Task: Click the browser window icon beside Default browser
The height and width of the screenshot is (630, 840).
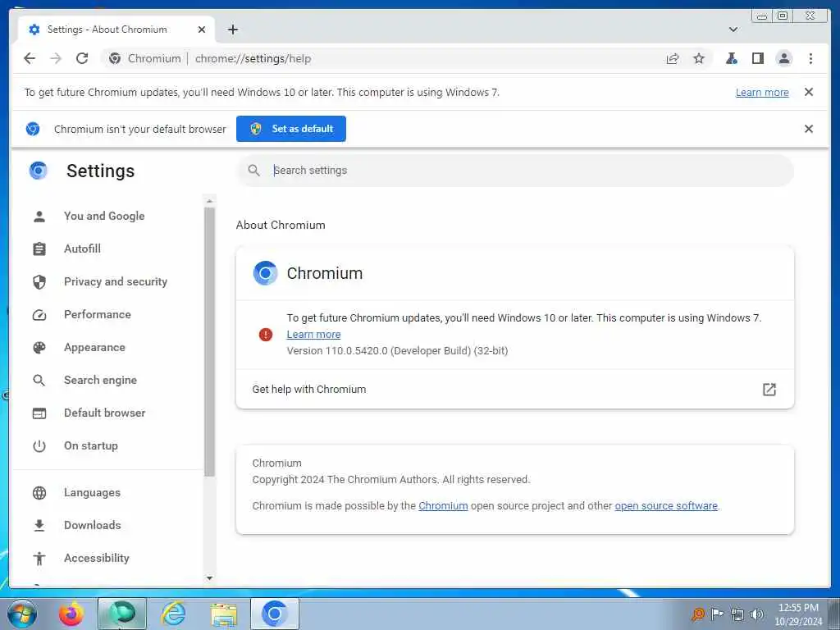Action: pos(39,413)
